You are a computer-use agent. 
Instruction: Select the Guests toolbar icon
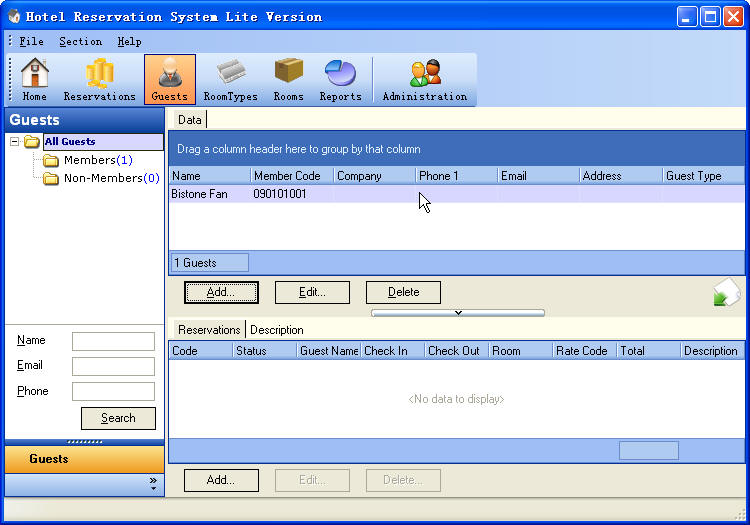169,79
